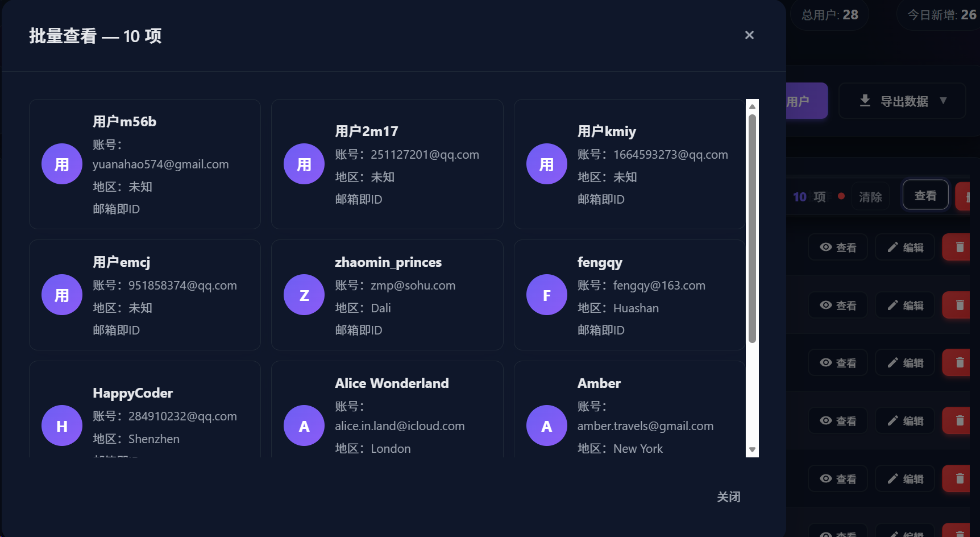This screenshot has width=980, height=537.
Task: Click the account 251127201@qq.com
Action: 425,154
